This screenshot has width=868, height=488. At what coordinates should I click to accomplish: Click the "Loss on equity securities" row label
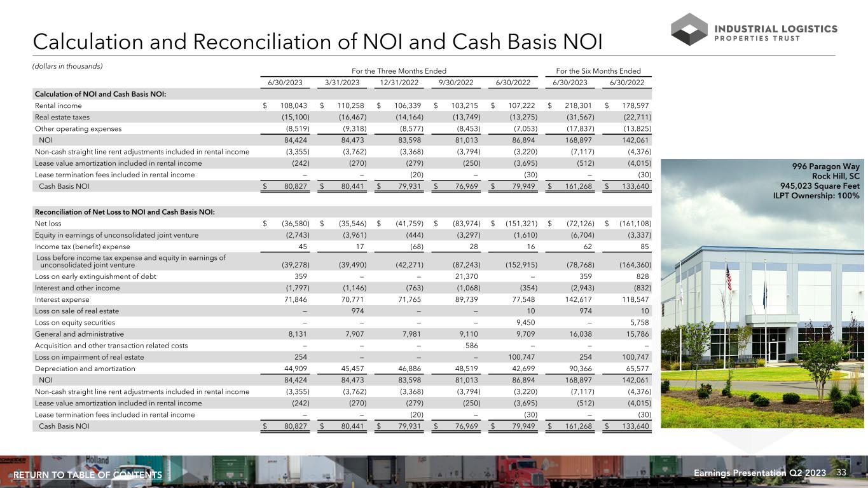[74, 322]
